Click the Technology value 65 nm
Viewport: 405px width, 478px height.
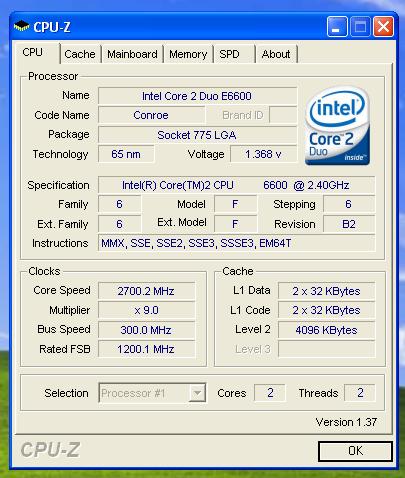(126, 154)
